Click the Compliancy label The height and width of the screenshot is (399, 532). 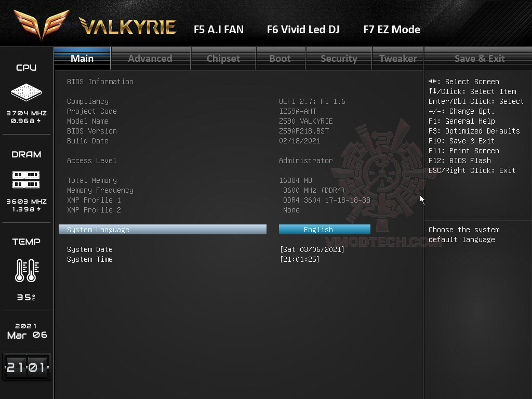pos(87,101)
